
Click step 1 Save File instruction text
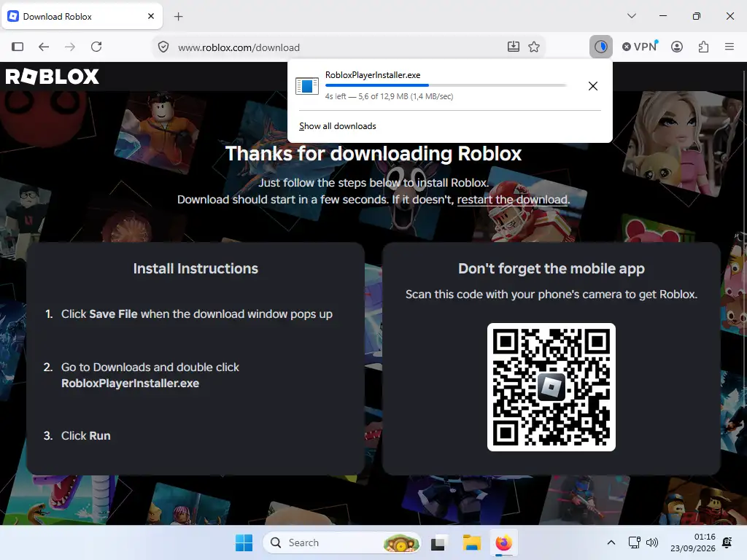197,314
